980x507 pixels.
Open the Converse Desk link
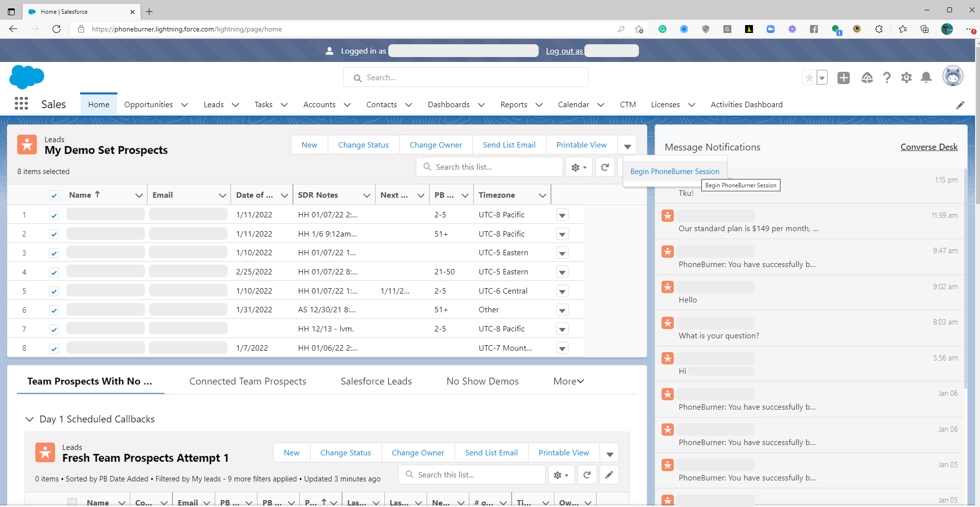point(928,147)
